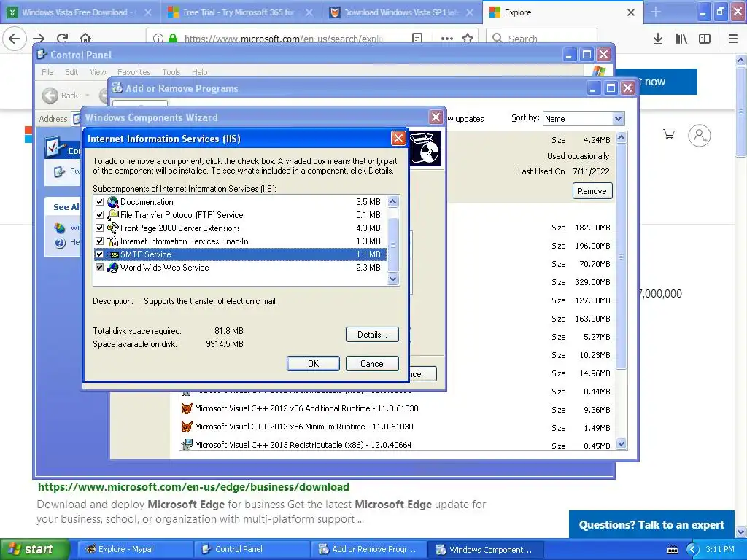The width and height of the screenshot is (747, 560).
Task: Uncheck World Wide Web Service checkbox
Action: 99,267
